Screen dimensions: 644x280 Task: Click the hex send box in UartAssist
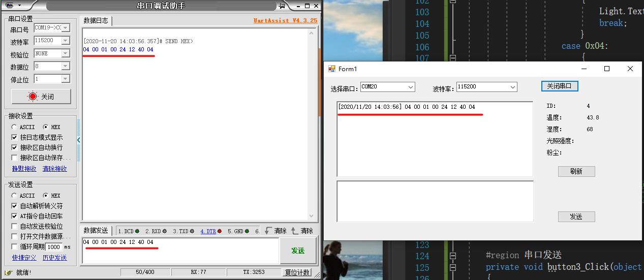pos(180,251)
